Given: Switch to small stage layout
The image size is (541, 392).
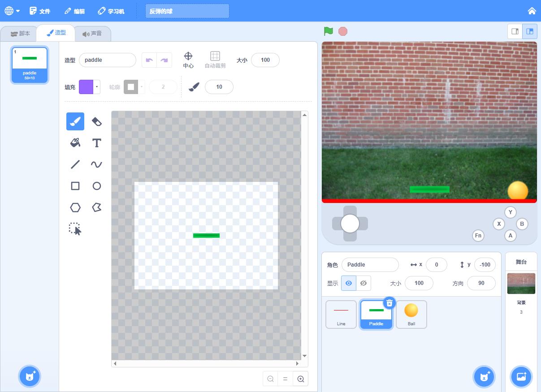Looking at the screenshot, I should 515,31.
